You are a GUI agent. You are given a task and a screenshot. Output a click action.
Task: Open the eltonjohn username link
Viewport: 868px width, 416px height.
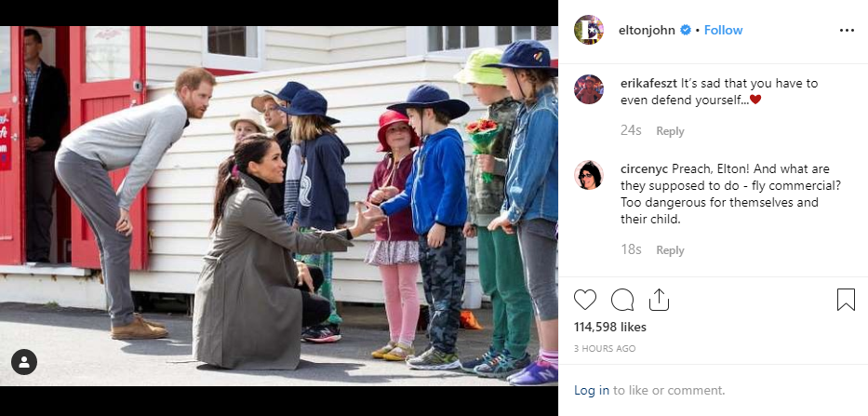coord(647,30)
